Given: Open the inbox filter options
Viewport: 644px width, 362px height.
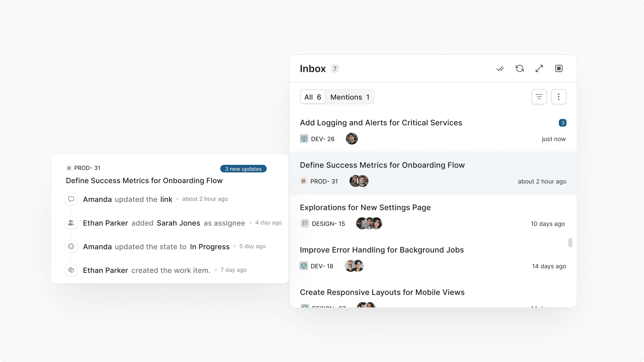Looking at the screenshot, I should click(x=539, y=97).
